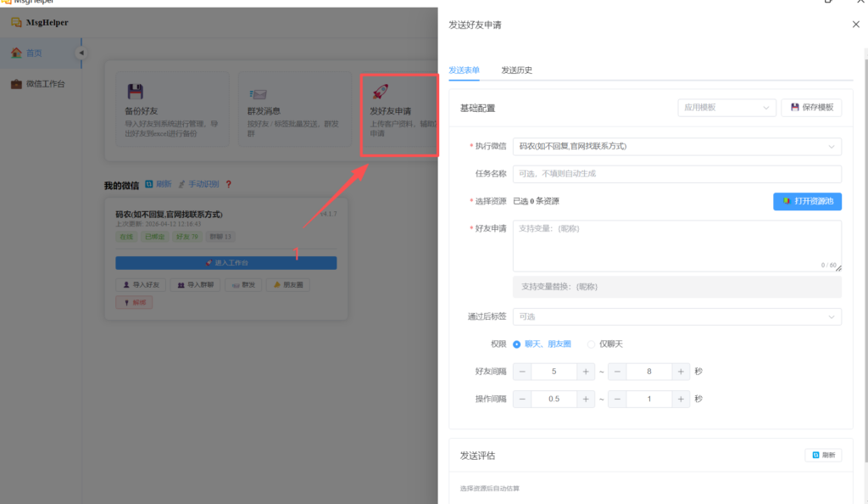Open the 通过后标签 tag dropdown
The width and height of the screenshot is (868, 504).
(x=676, y=316)
